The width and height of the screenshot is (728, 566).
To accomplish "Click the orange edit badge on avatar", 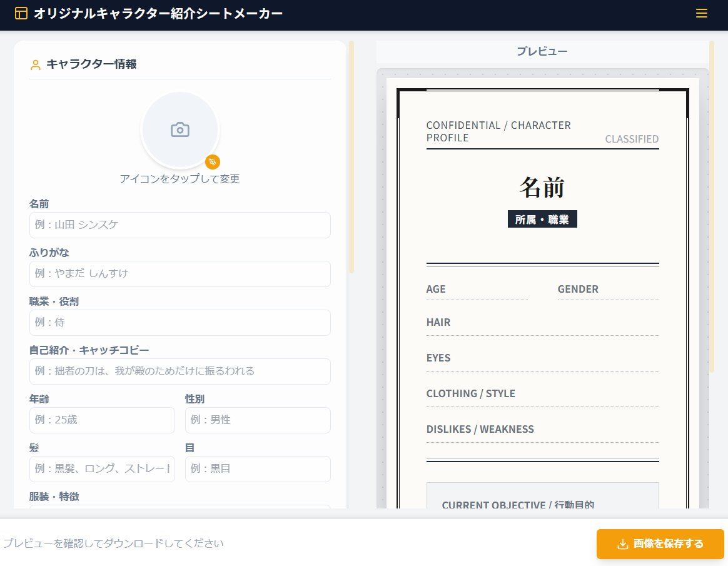I will [x=213, y=162].
